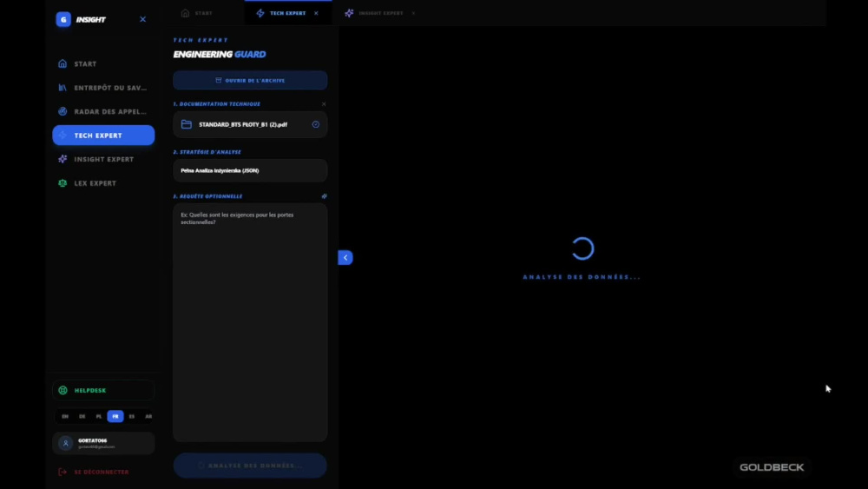Switch language to AR
This screenshot has height=489, width=868.
pyautogui.click(x=148, y=416)
